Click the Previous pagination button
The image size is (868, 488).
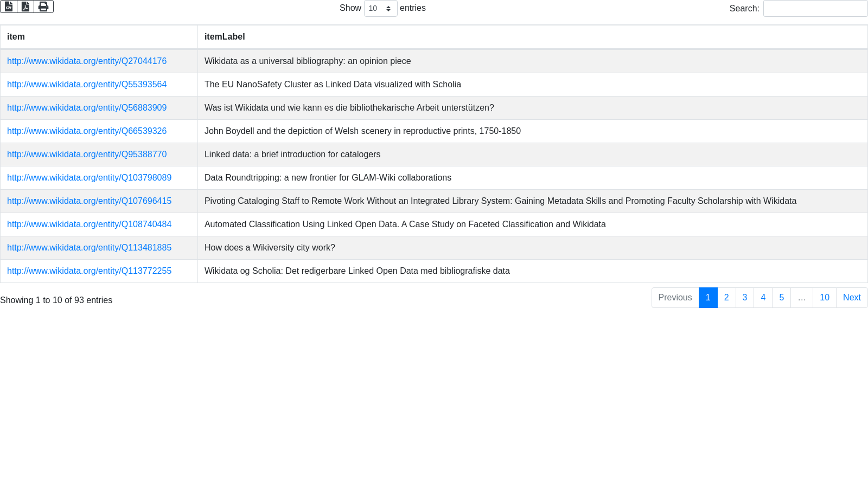(675, 298)
